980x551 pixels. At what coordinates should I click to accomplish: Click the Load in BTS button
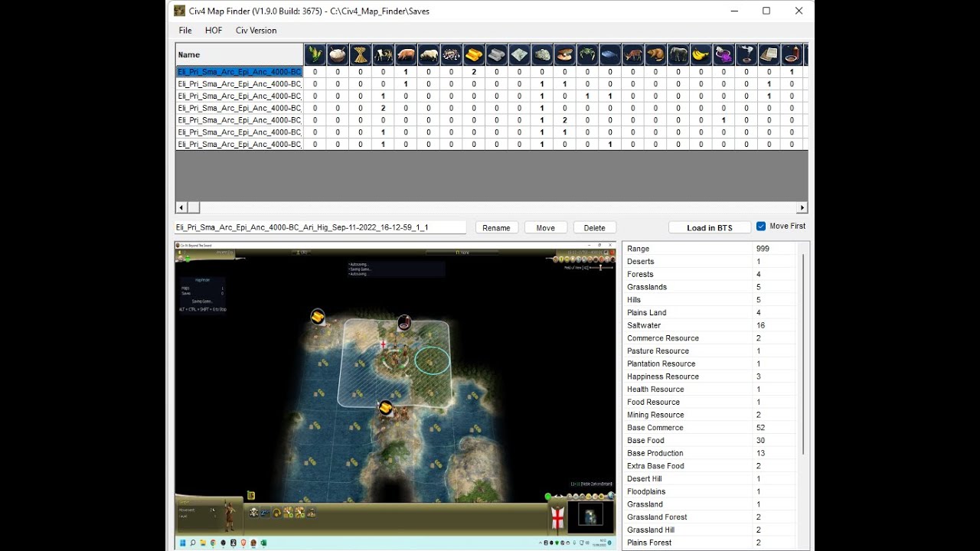(x=710, y=227)
